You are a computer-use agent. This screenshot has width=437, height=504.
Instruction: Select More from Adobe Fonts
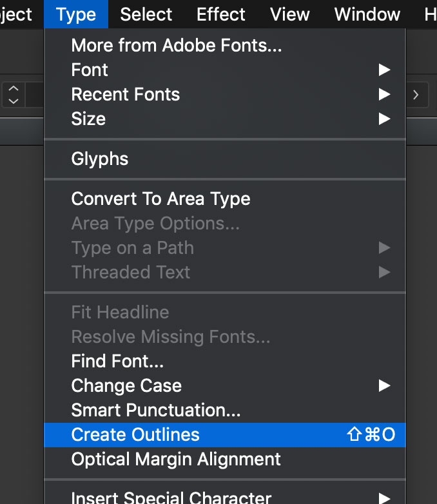coord(176,45)
